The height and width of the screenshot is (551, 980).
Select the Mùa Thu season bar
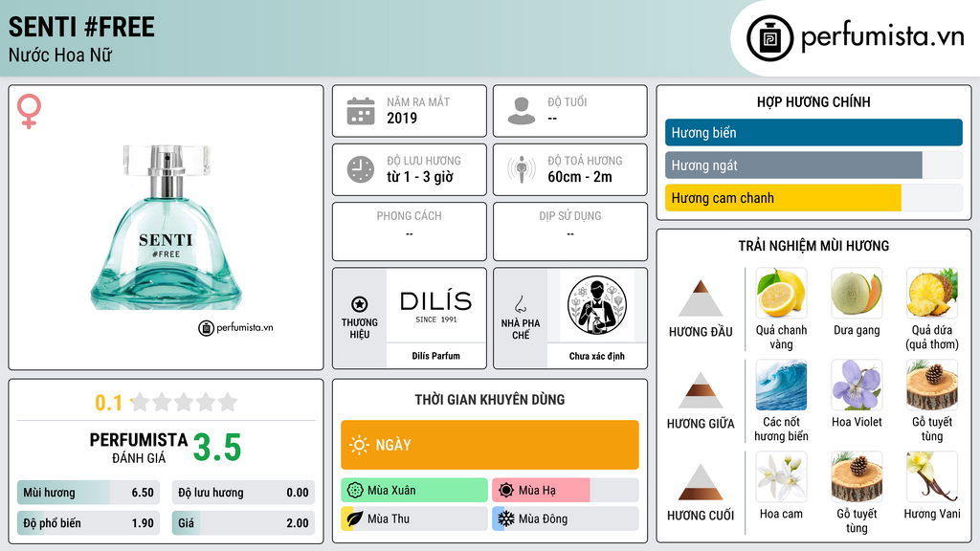point(414,518)
